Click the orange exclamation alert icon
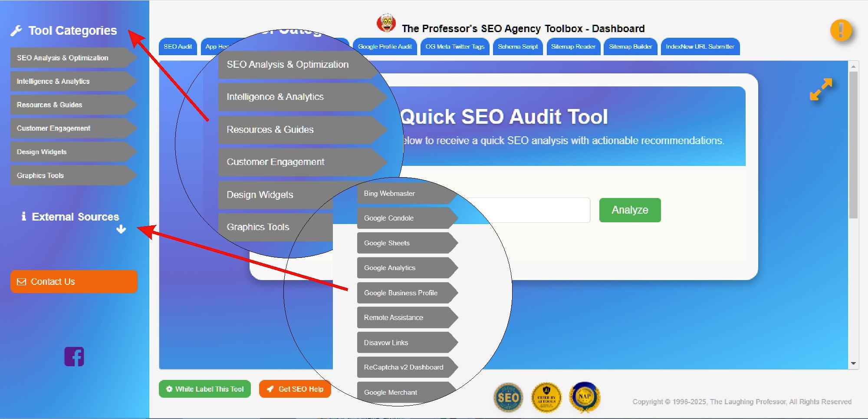 pos(841,30)
